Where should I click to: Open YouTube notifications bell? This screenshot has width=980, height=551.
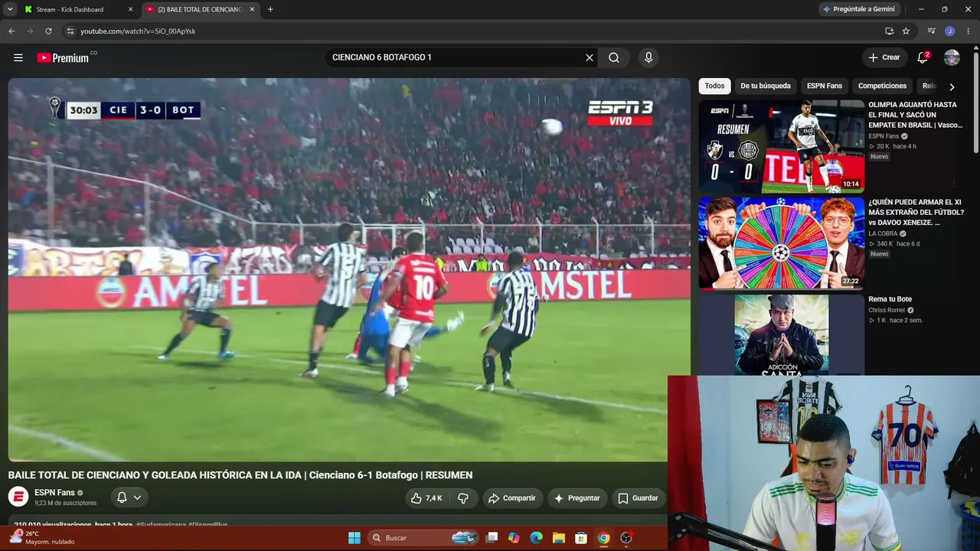[923, 57]
